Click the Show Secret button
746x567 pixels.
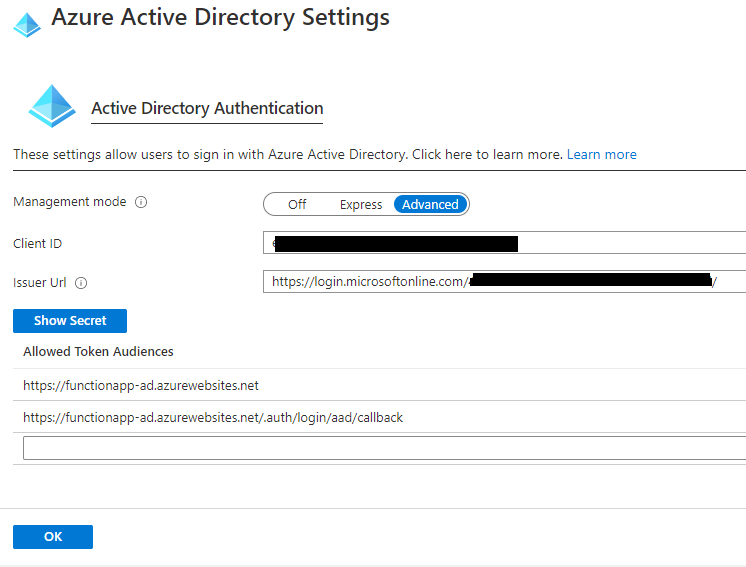[70, 321]
